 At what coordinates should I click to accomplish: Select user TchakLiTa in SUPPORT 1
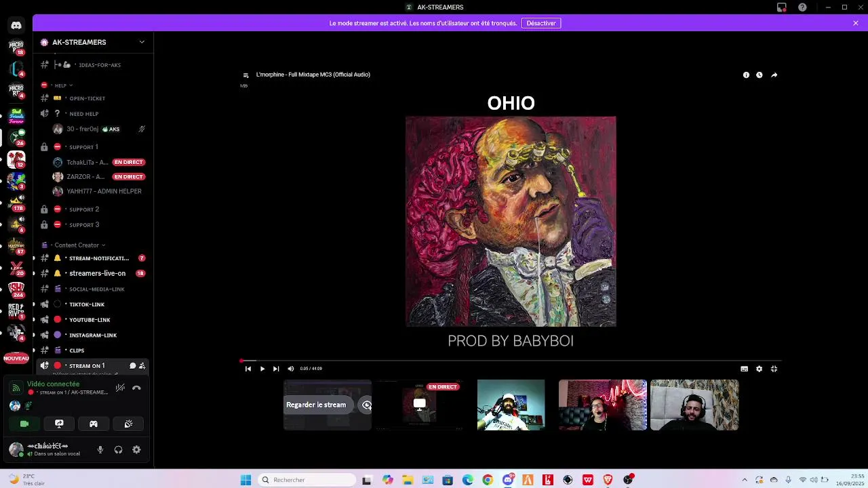pos(99,163)
